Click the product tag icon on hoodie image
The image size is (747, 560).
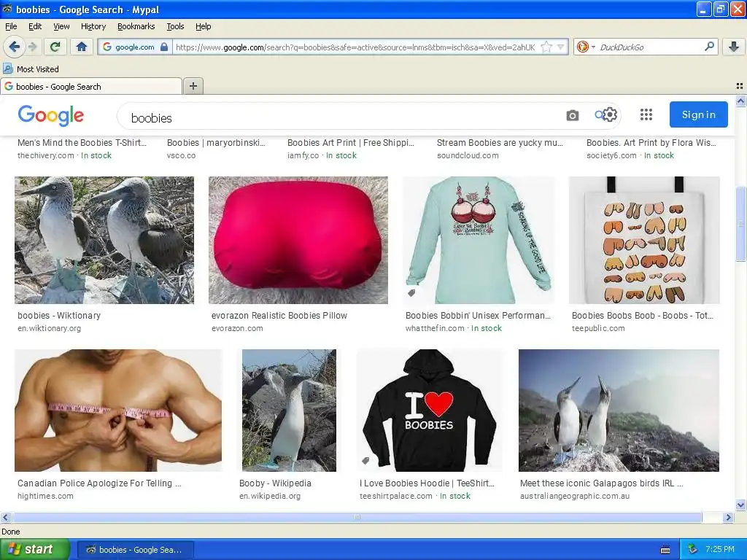[365, 461]
